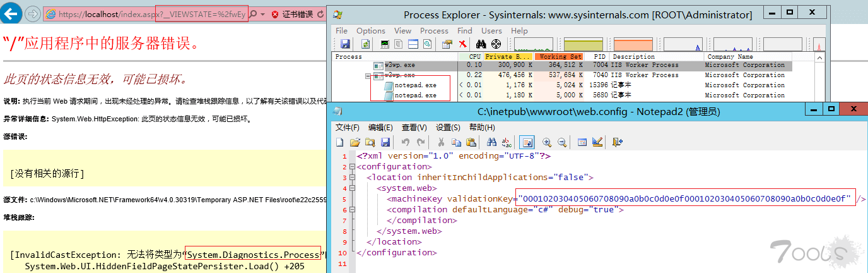Viewport: 868px width, 273px height.
Task: Sort by the Working Set column header
Action: [x=559, y=56]
